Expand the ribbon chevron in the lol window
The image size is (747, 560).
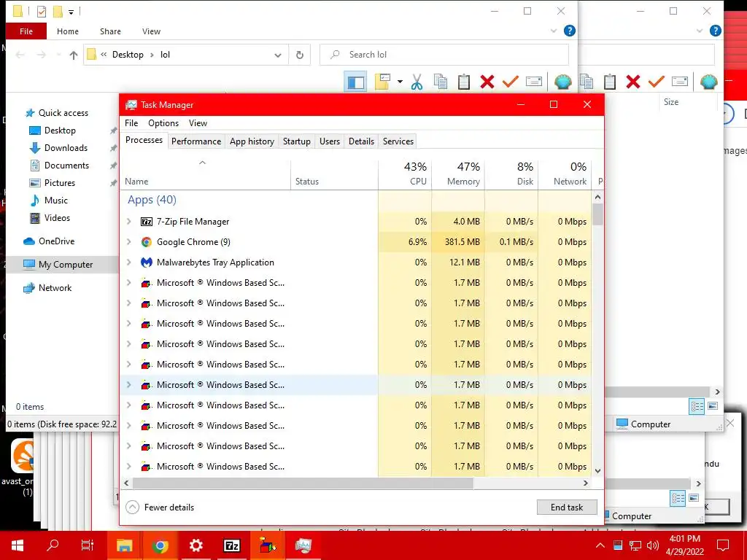pyautogui.click(x=554, y=31)
